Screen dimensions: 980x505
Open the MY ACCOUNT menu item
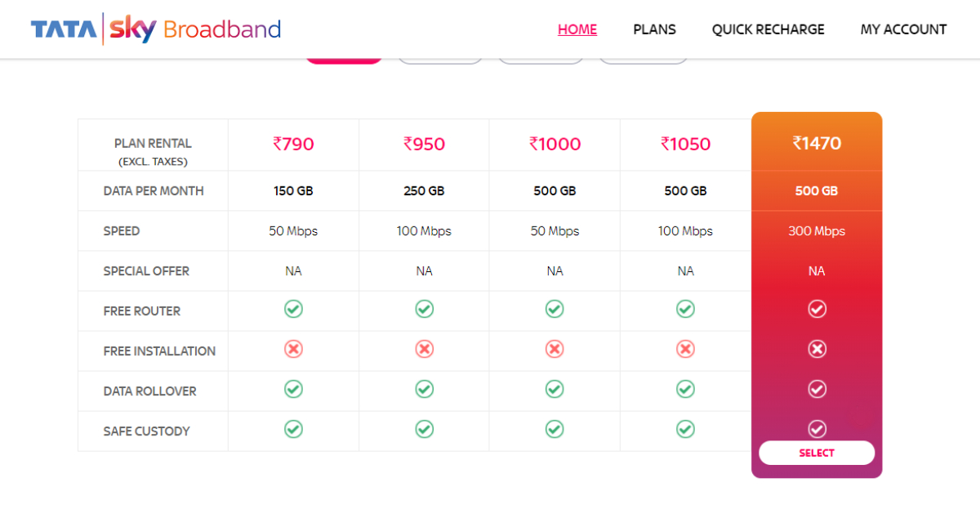click(903, 29)
